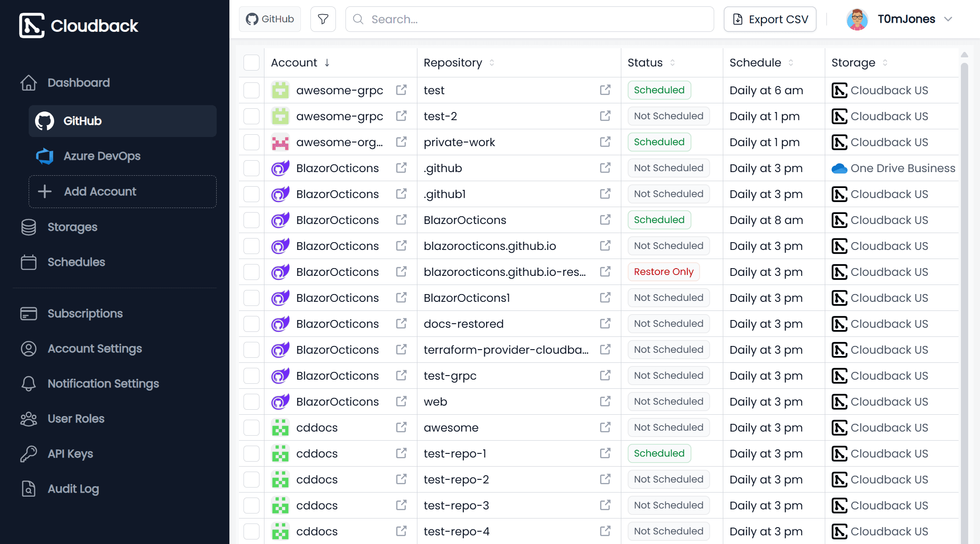
Task: Go to Schedules in the sidebar
Action: click(x=76, y=262)
